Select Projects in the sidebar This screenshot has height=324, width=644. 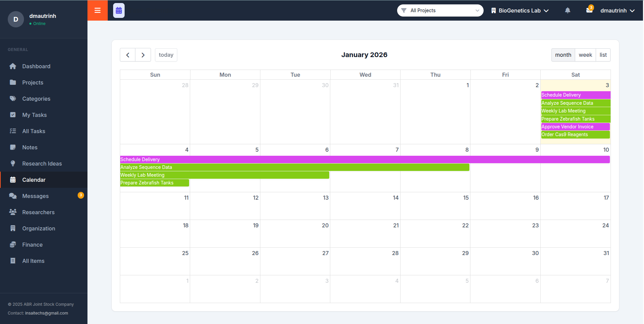point(32,82)
